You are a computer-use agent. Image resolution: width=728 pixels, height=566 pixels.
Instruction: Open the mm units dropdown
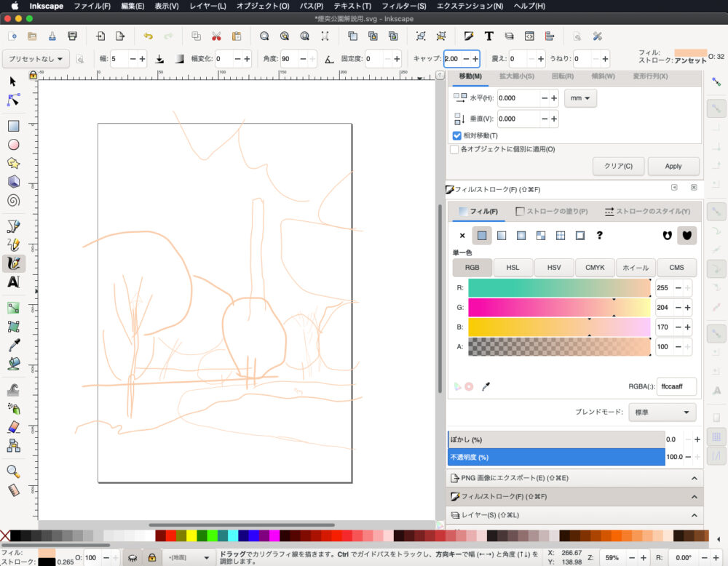tap(580, 98)
